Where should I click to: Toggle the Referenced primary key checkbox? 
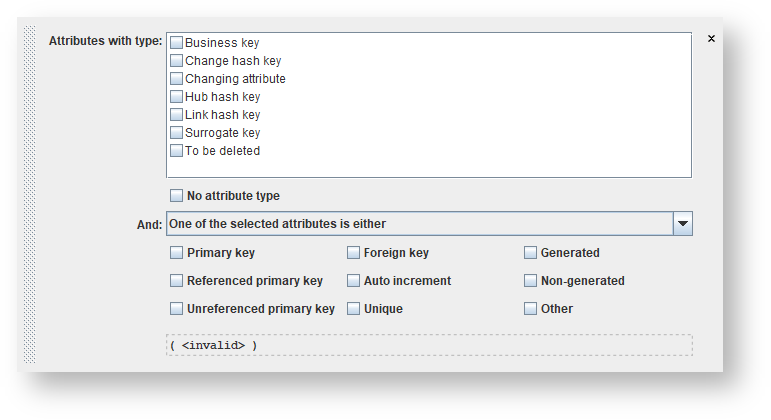click(x=177, y=281)
